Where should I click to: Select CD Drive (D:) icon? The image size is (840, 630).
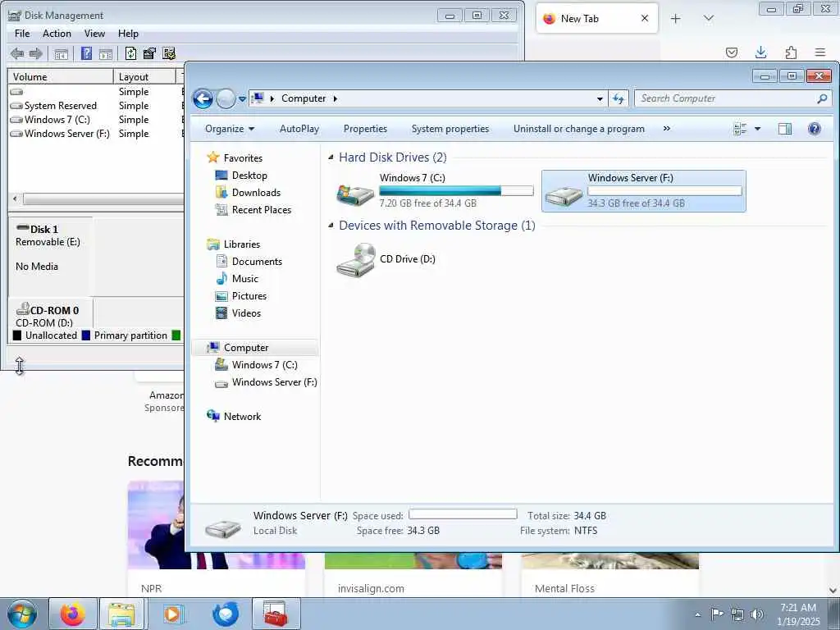pos(356,260)
